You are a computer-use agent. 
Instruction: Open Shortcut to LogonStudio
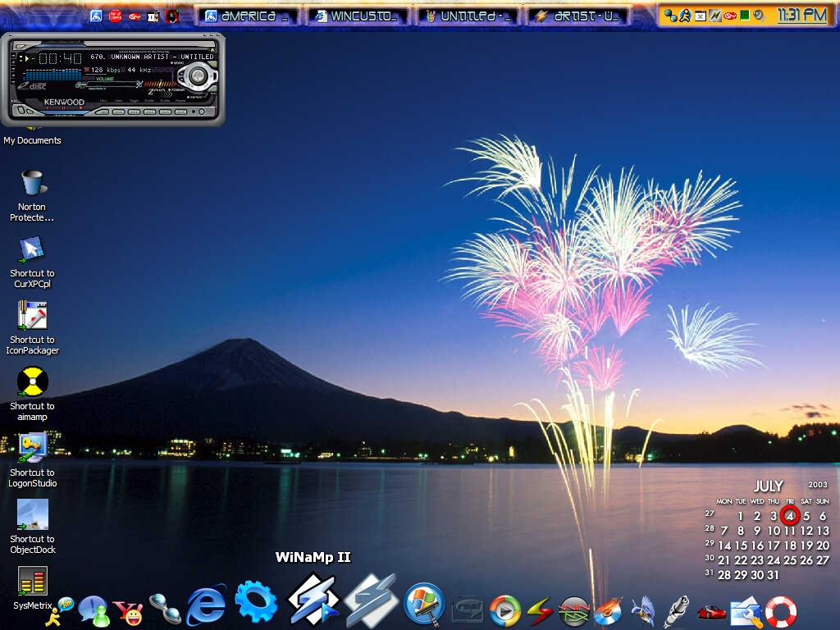32,461
